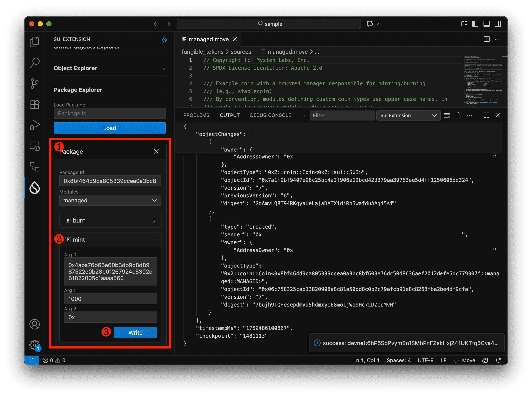The image size is (532, 397).
Task: Switch to the DEBUG CONSOLE tab
Action: point(270,115)
